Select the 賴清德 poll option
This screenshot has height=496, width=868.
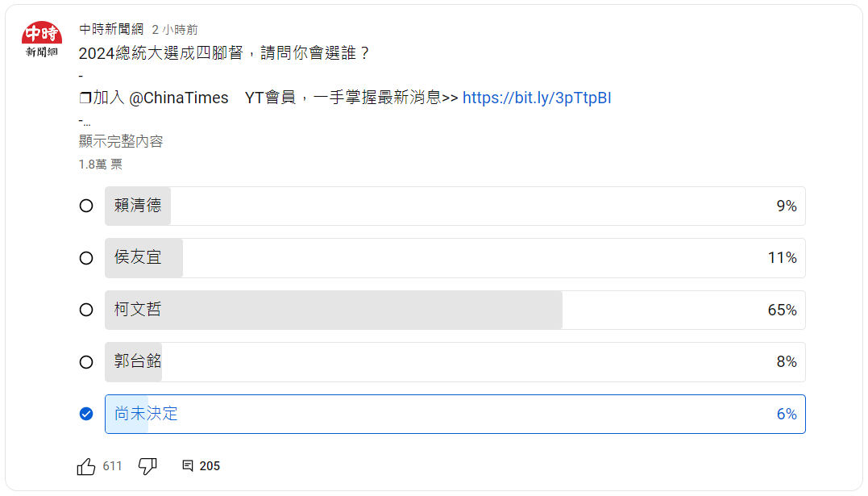pyautogui.click(x=86, y=206)
